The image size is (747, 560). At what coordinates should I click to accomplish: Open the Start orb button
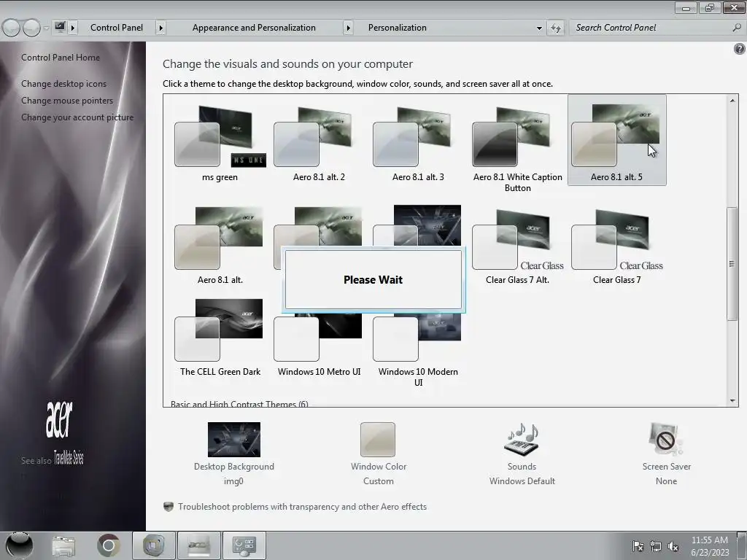tap(19, 545)
